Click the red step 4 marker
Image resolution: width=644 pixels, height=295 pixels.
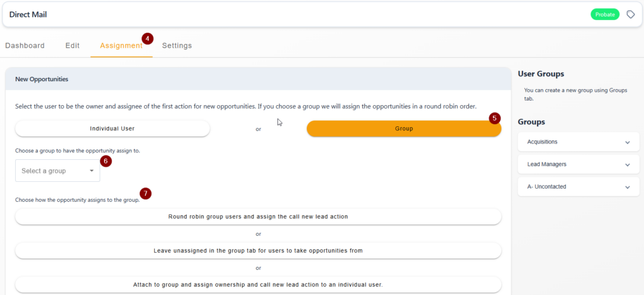click(x=147, y=38)
